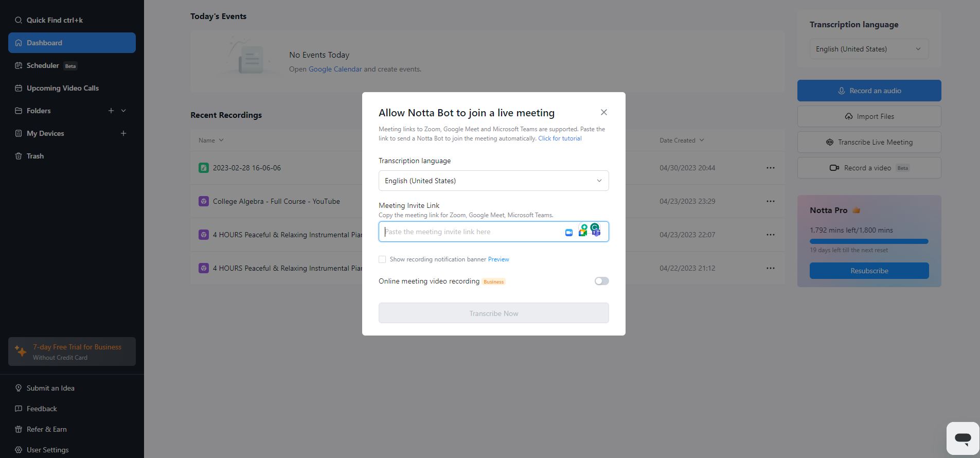Open College Algebra - Full Course recording
The width and height of the screenshot is (980, 458).
(x=276, y=201)
